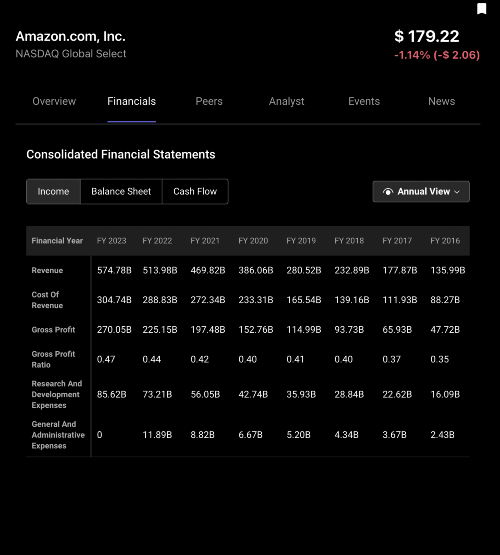Click the Amazon.com, Inc. company title
The image size is (500, 555).
70,36
